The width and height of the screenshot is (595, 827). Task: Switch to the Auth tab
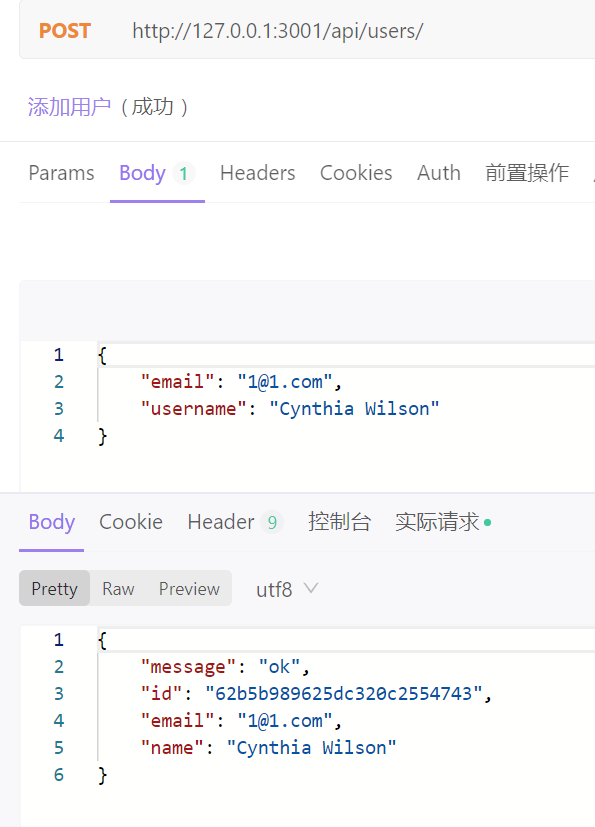[x=439, y=173]
